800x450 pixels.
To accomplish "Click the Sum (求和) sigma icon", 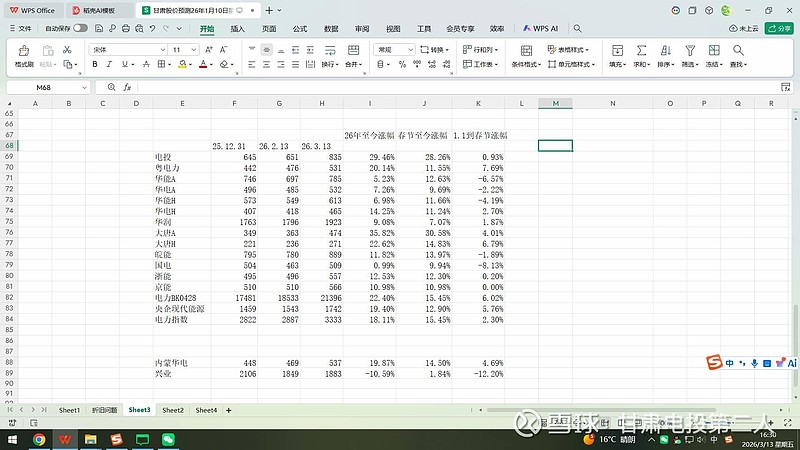I will (640, 50).
